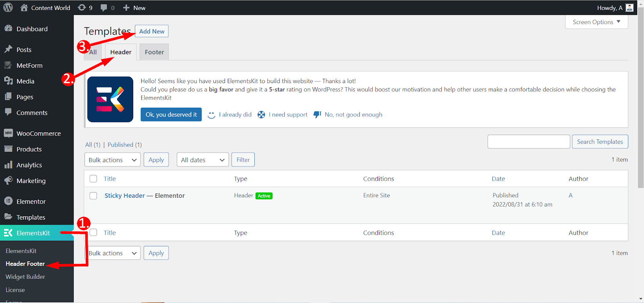Click the top Apply button
Screen dimensions: 644x303
tap(156, 160)
